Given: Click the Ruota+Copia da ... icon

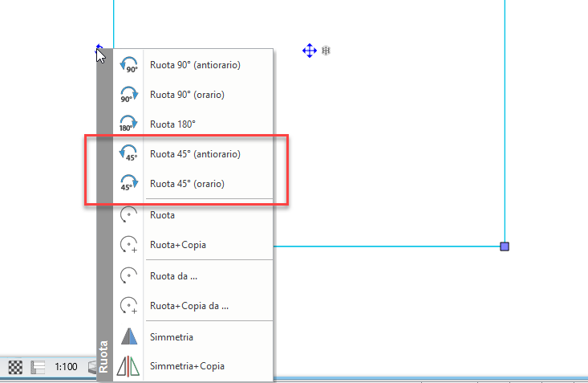Looking at the screenshot, I should (x=128, y=306).
